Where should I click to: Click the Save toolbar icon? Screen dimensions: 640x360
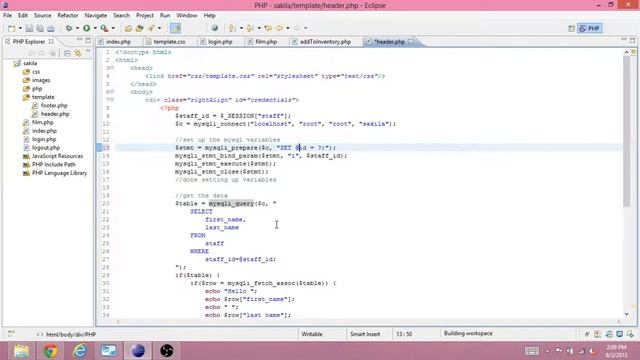pos(29,28)
